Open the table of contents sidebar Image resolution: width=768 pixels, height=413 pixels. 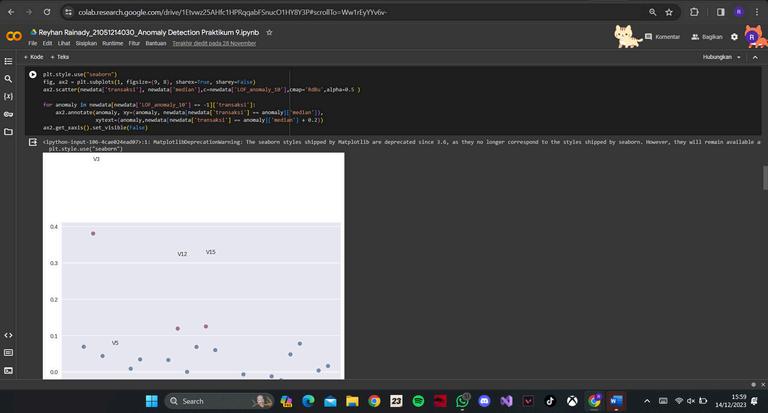(x=8, y=61)
